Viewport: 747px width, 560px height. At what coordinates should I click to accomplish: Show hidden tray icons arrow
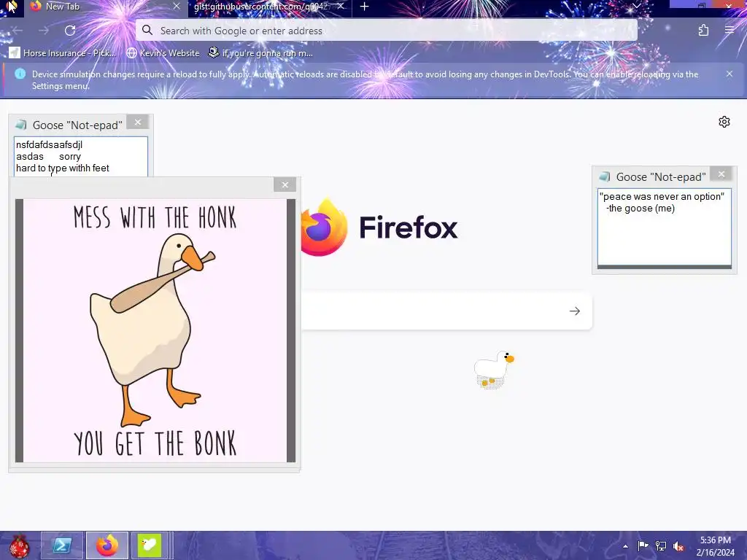click(625, 546)
